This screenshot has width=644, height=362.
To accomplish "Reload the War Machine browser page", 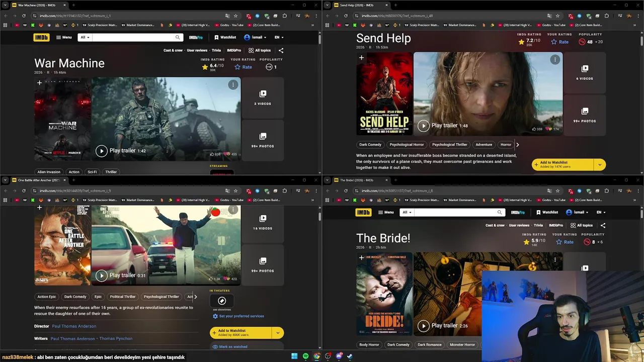I will pos(24,16).
